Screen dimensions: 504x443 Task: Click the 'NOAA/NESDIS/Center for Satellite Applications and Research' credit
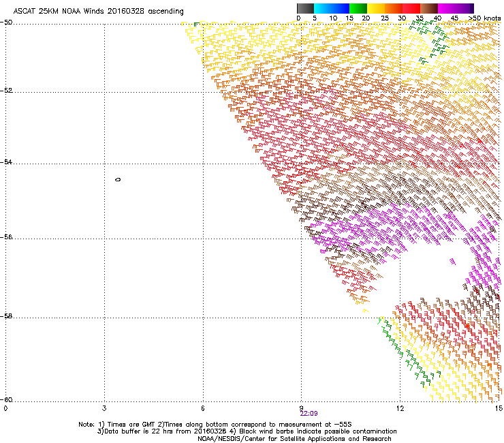(294, 439)
